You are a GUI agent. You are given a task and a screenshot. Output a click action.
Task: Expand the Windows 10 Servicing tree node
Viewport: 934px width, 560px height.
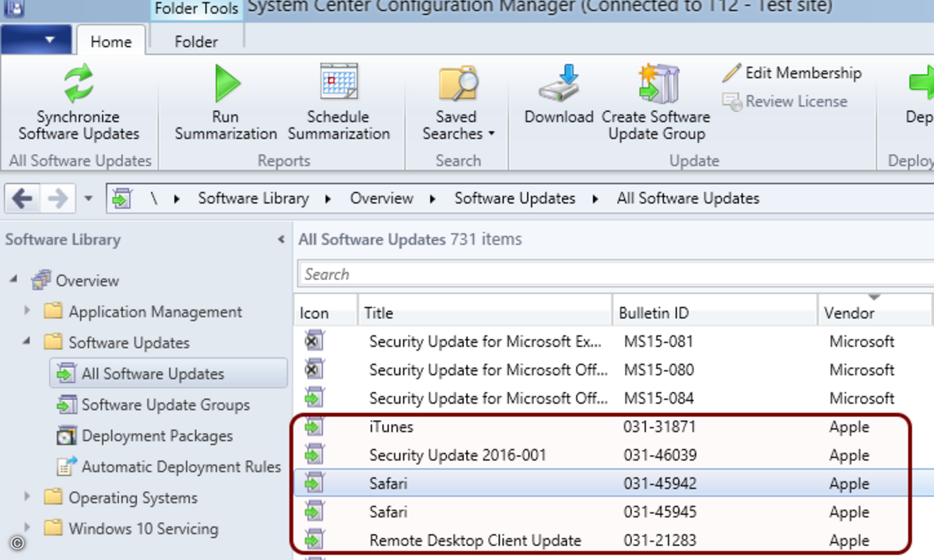(x=28, y=528)
